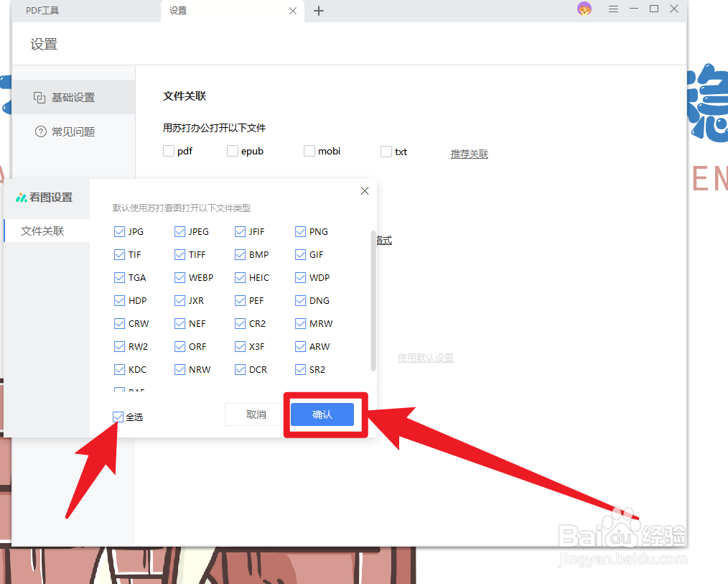728x584 pixels.
Task: Open the hamburger menu in title bar
Action: [613, 9]
